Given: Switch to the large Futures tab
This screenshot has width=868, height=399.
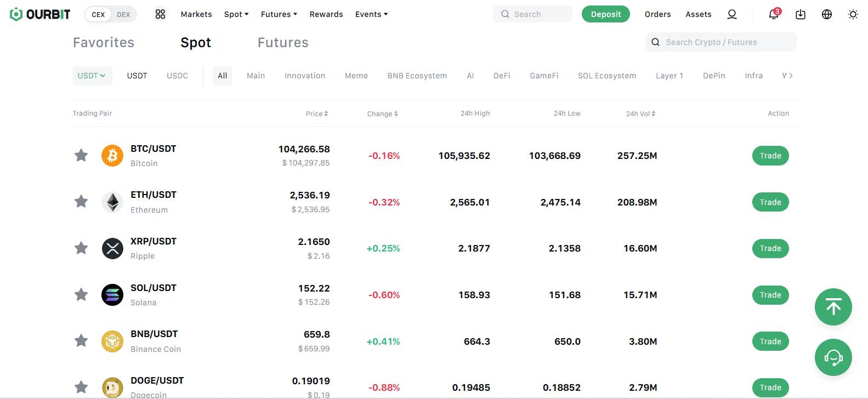Looking at the screenshot, I should click(283, 43).
